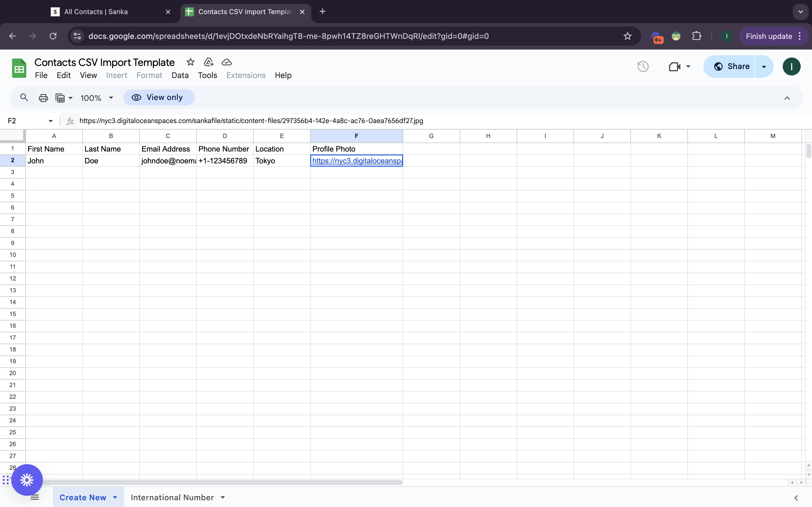This screenshot has width=812, height=507.
Task: Open Create New sheet tab dropdown
Action: (x=115, y=497)
